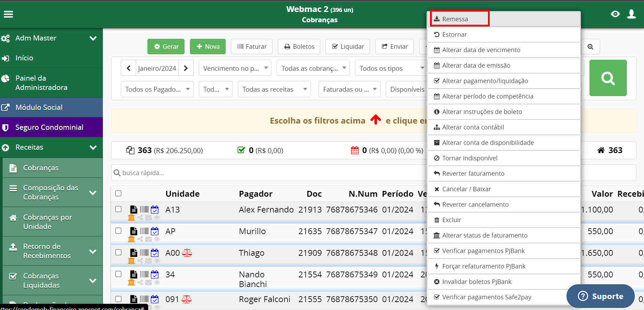The image size is (644, 310).
Task: Select Excluir from the menu
Action: click(x=504, y=220)
